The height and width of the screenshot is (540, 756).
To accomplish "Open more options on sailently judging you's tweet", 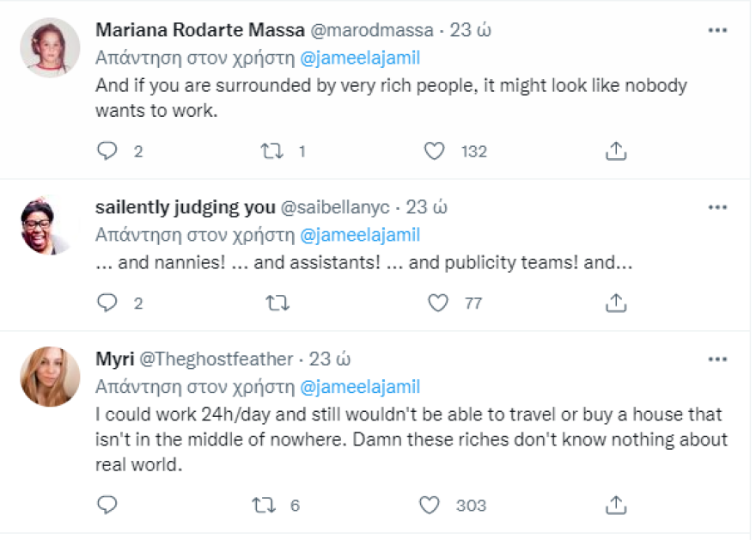I will coord(717,207).
